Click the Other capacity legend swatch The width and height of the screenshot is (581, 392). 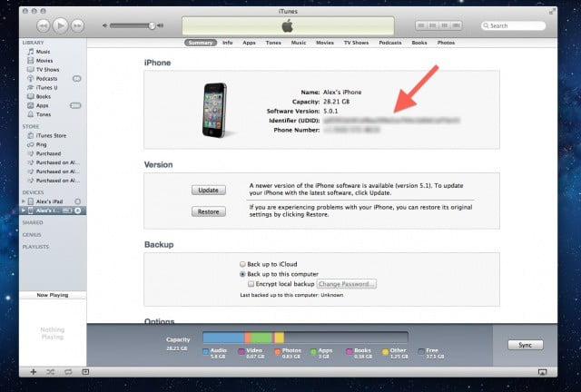click(385, 351)
